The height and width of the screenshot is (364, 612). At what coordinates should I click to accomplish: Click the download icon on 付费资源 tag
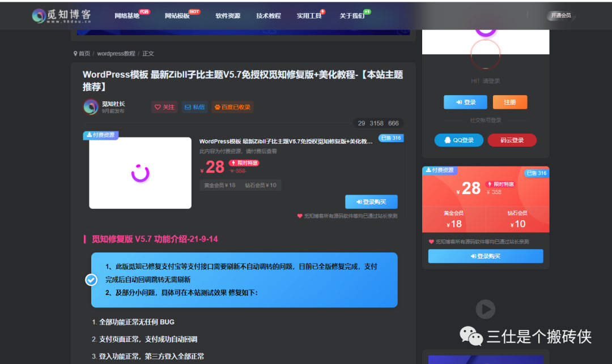coord(88,135)
